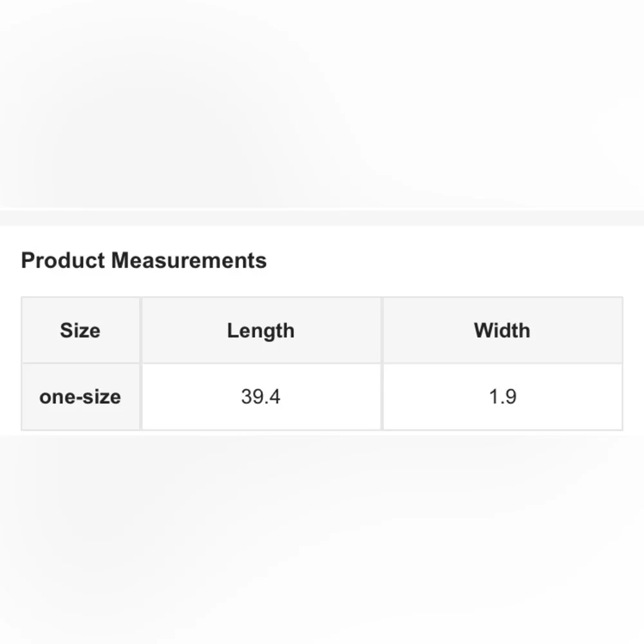Choose the table cell under Size
The image size is (644, 644).
tap(80, 397)
